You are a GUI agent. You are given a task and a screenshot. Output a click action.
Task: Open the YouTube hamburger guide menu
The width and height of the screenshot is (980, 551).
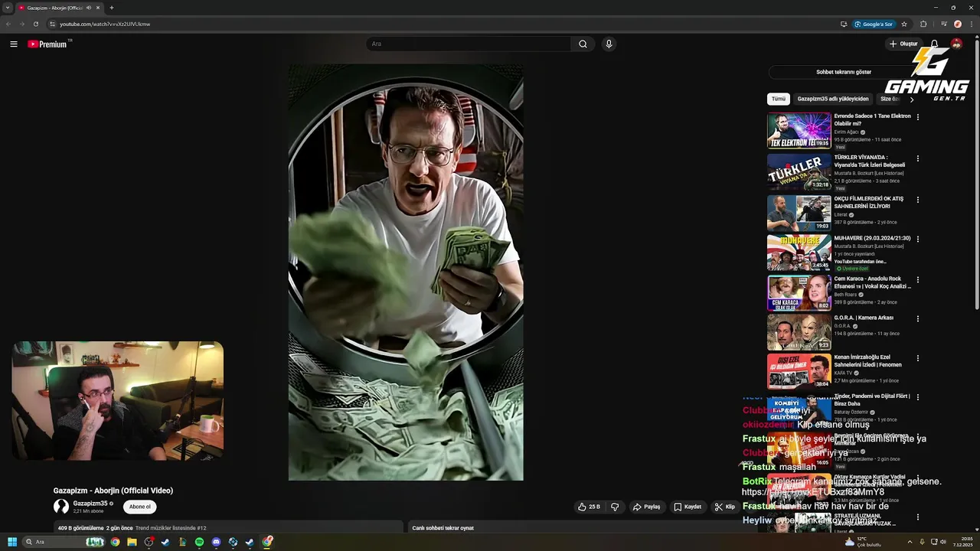[14, 44]
